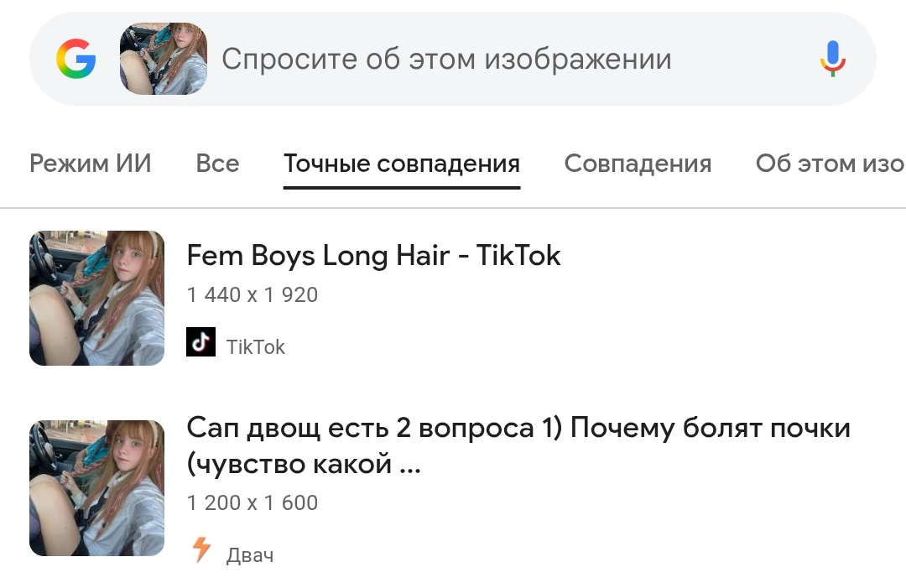
Task: Click the Двач result's thumbnail image
Action: [x=96, y=488]
